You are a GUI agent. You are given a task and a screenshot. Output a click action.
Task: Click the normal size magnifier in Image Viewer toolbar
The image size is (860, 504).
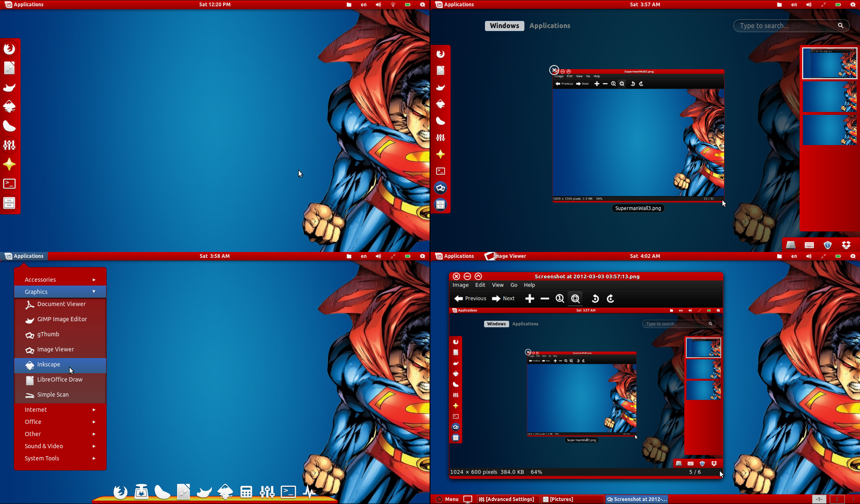click(x=560, y=299)
